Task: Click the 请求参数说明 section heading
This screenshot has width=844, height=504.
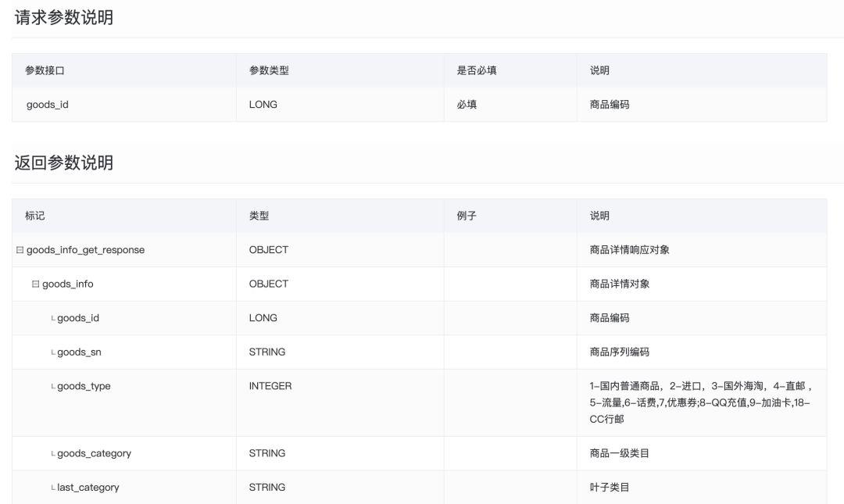Action: [64, 18]
